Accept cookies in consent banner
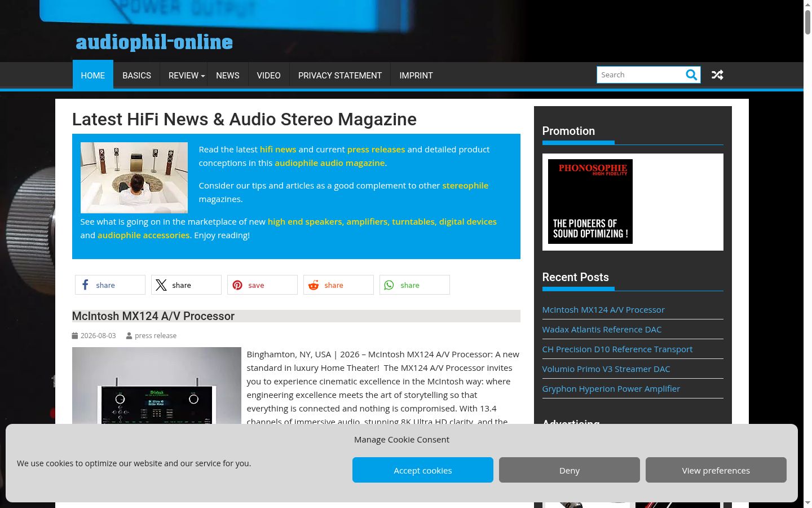The image size is (812, 508). tap(423, 470)
